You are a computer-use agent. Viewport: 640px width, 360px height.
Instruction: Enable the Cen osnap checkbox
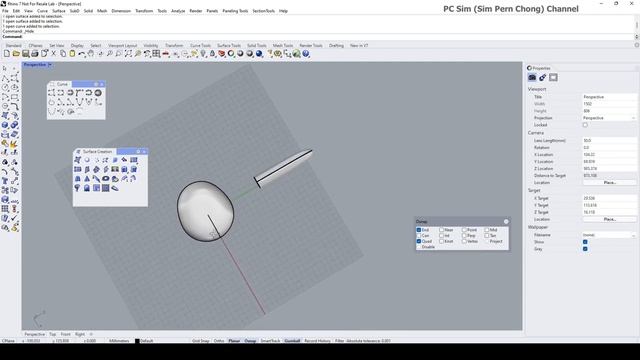pos(419,236)
